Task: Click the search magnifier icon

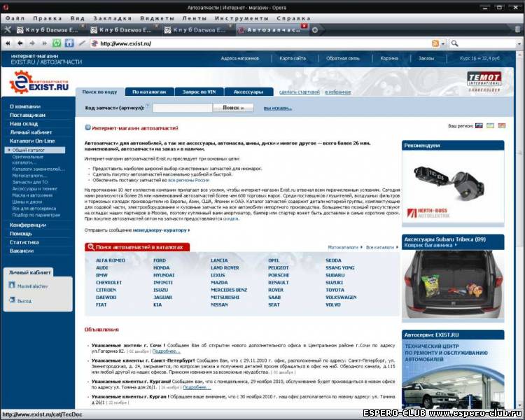Action: tap(455, 43)
